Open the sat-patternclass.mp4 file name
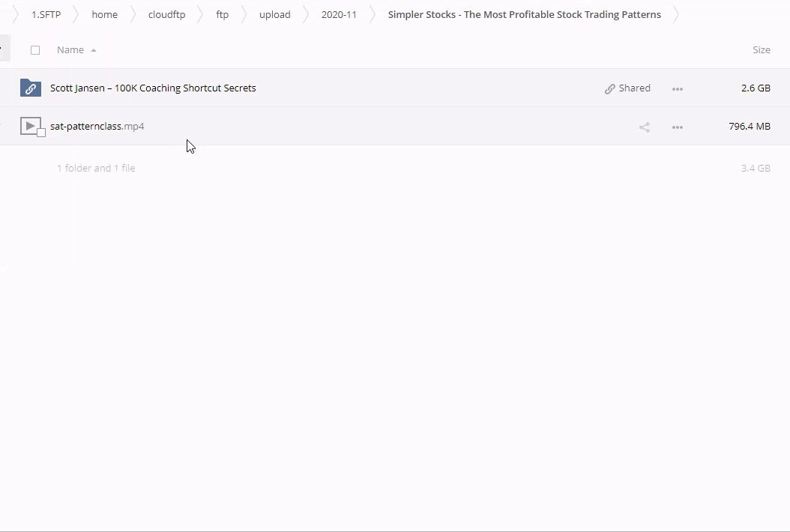The width and height of the screenshot is (790, 532). pyautogui.click(x=97, y=127)
